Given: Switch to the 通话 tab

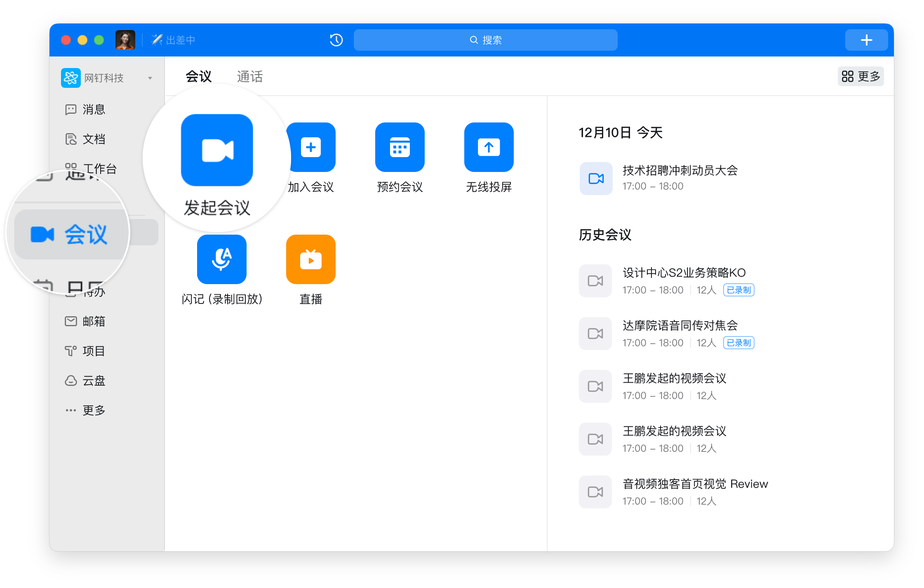Looking at the screenshot, I should click(x=249, y=77).
